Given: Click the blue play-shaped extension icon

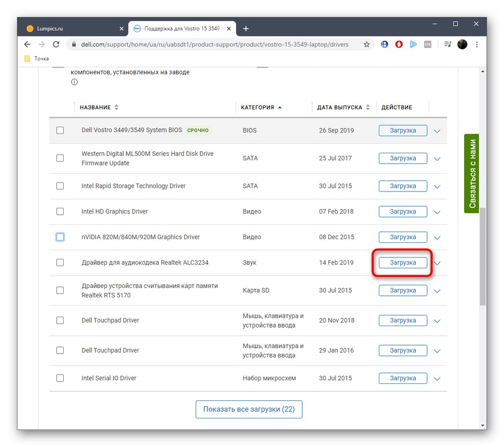Looking at the screenshot, I should click(x=413, y=45).
